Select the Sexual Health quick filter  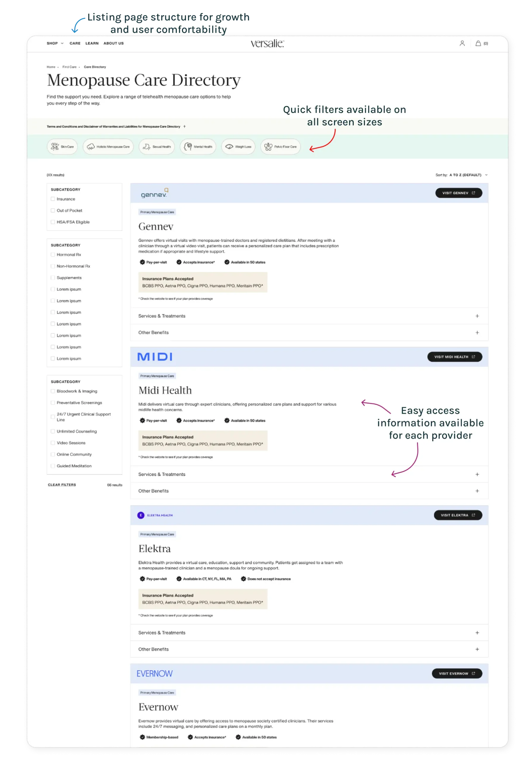coord(156,147)
